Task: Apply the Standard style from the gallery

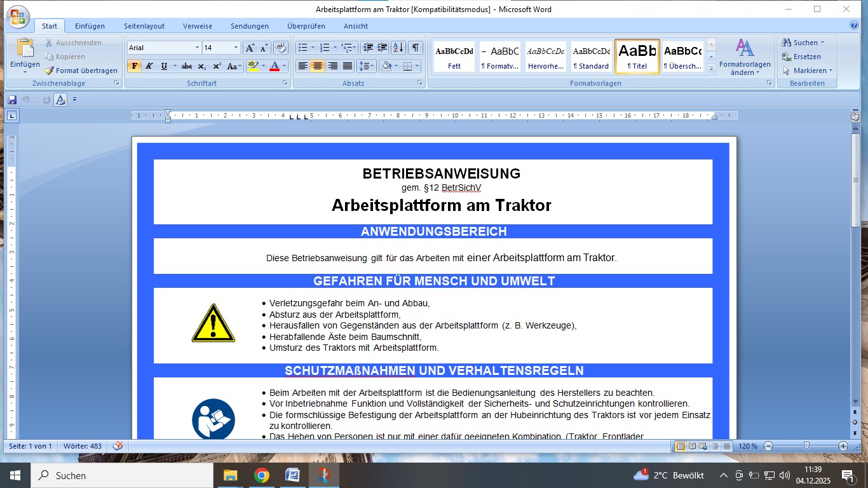Action: (591, 57)
